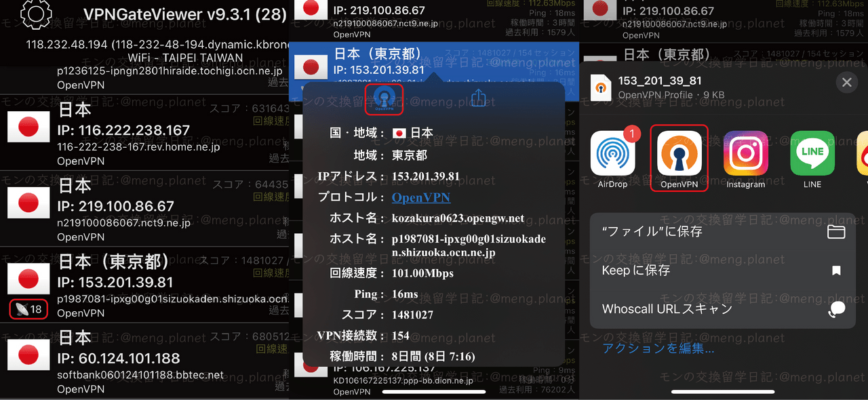Tap the ping badge showing 18
Viewport: 868px width, 400px height.
click(28, 309)
